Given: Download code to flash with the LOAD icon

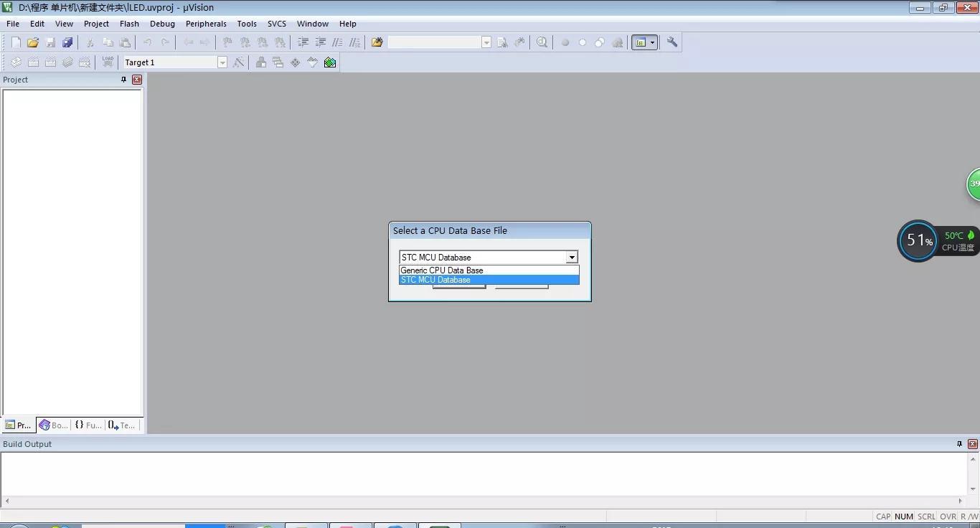Looking at the screenshot, I should pyautogui.click(x=108, y=62).
